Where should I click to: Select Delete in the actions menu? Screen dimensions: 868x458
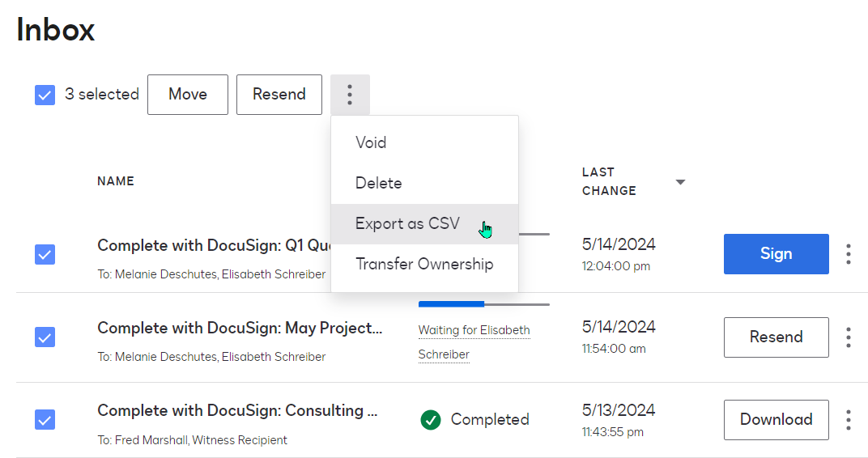click(x=378, y=184)
